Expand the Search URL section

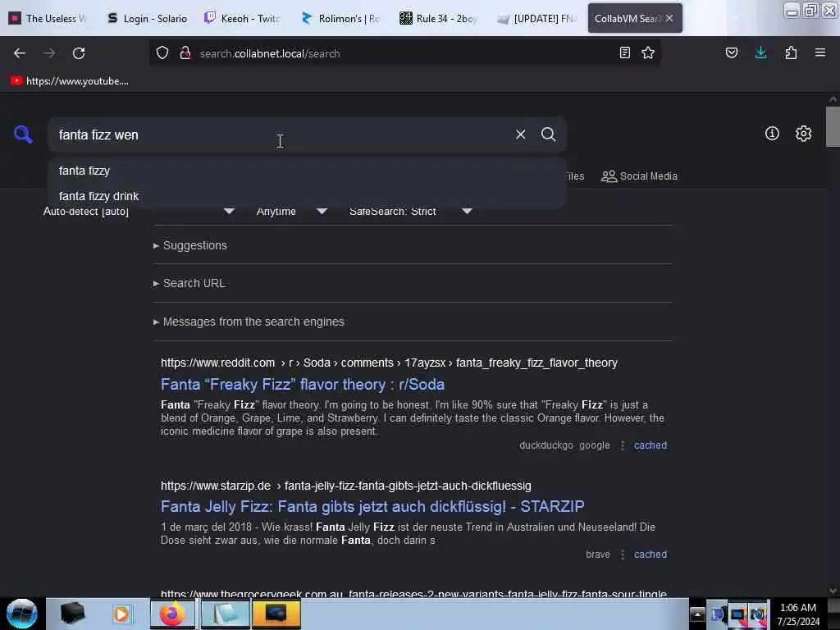(189, 283)
